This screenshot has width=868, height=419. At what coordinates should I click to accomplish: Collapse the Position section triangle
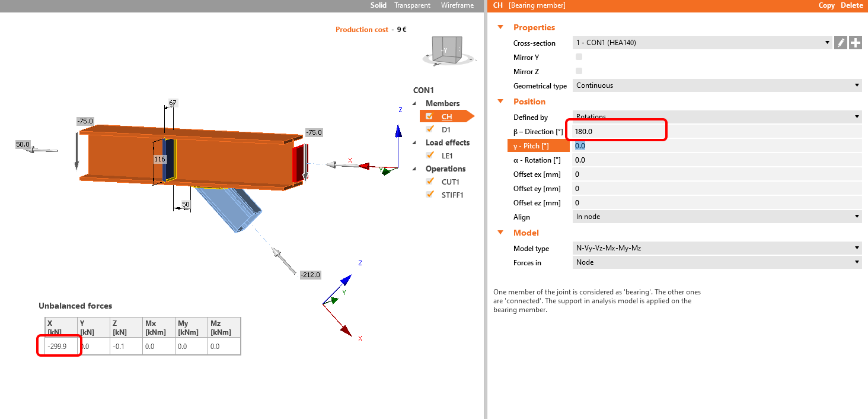click(x=500, y=101)
